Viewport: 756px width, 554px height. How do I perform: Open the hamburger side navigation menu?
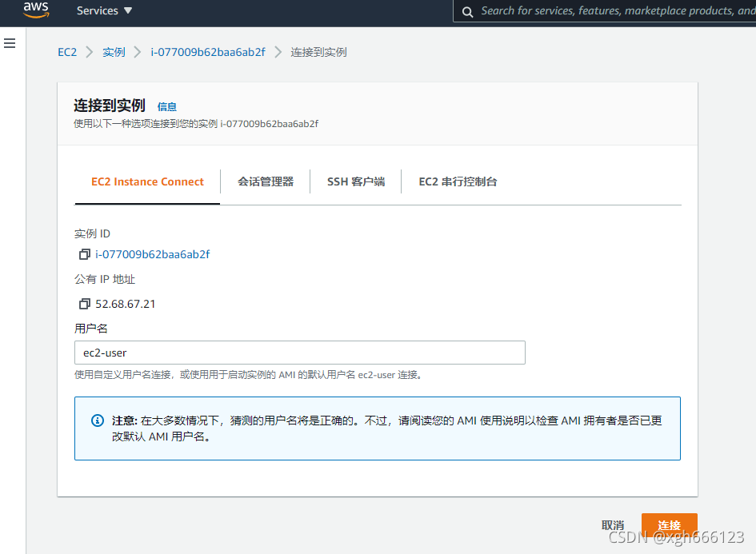[10, 43]
